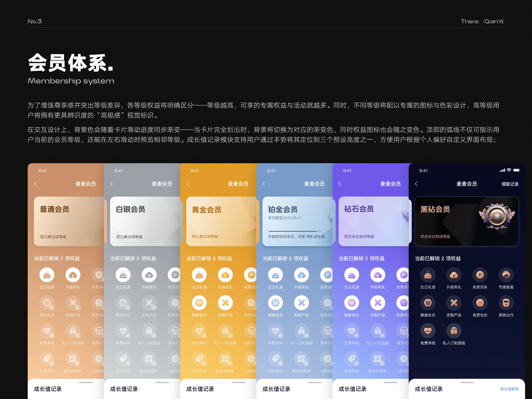Tap 免费洗车 icon in the 黑钻会员 screen
This screenshot has height=399, width=532.
(x=480, y=275)
